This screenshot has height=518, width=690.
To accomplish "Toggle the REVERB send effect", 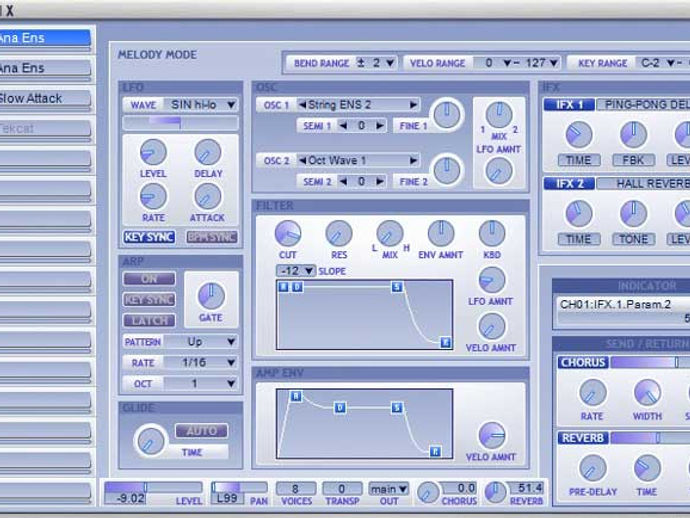I will click(x=583, y=438).
